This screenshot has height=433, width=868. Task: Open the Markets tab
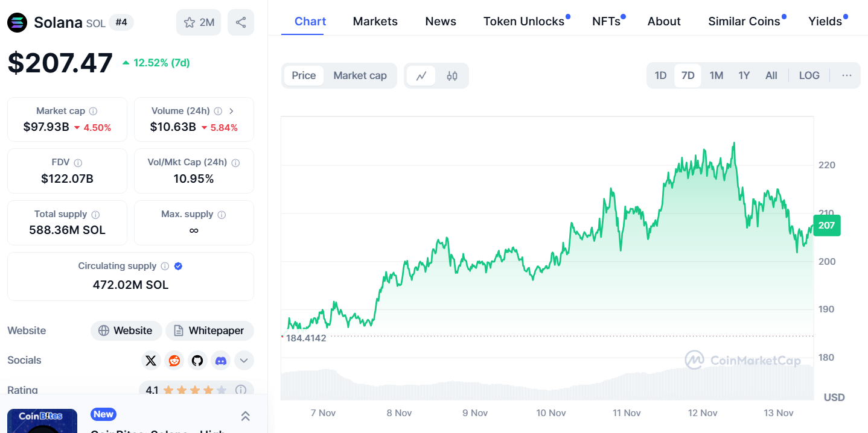click(x=375, y=21)
